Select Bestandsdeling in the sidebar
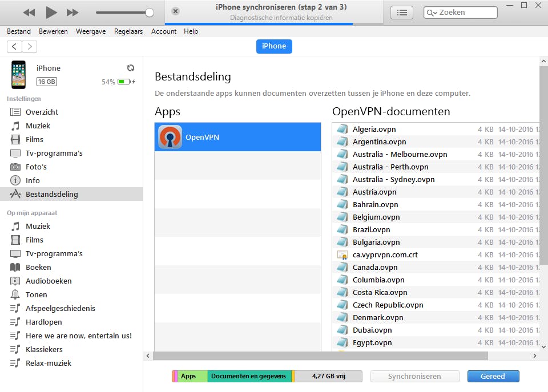The image size is (548, 392). tap(71, 194)
